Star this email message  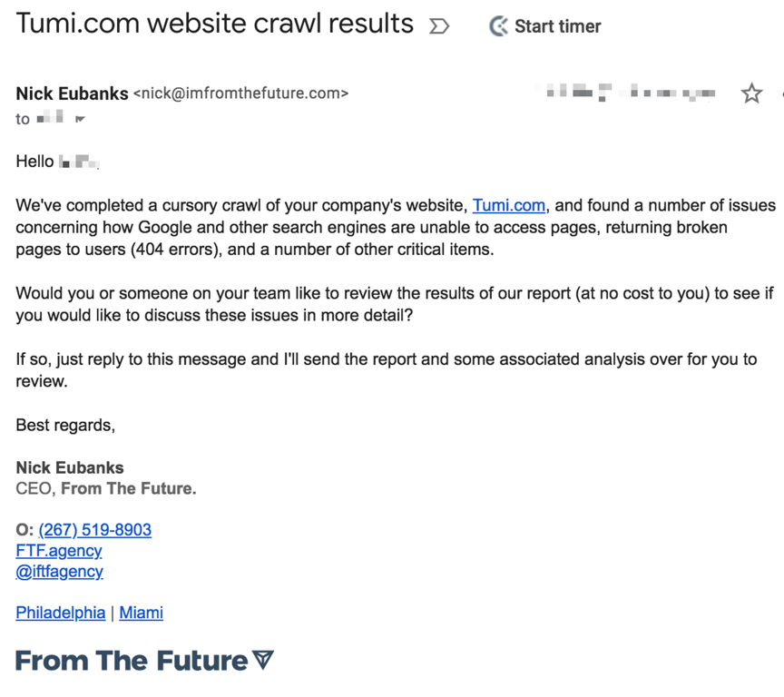pyautogui.click(x=751, y=93)
